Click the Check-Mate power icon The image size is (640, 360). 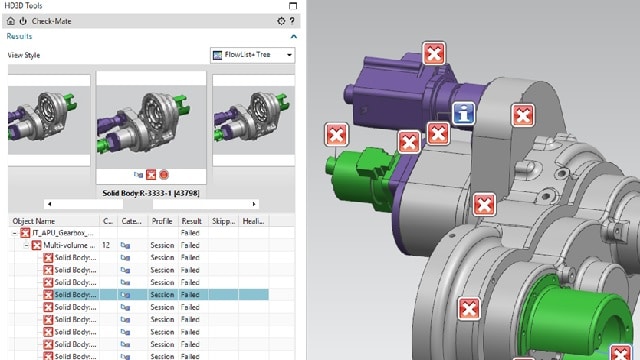click(23, 21)
